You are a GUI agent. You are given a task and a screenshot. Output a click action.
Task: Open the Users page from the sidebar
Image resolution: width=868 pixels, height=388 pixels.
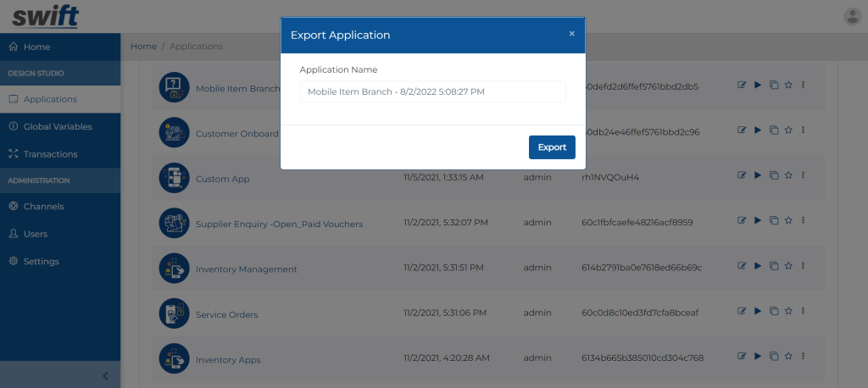point(36,234)
